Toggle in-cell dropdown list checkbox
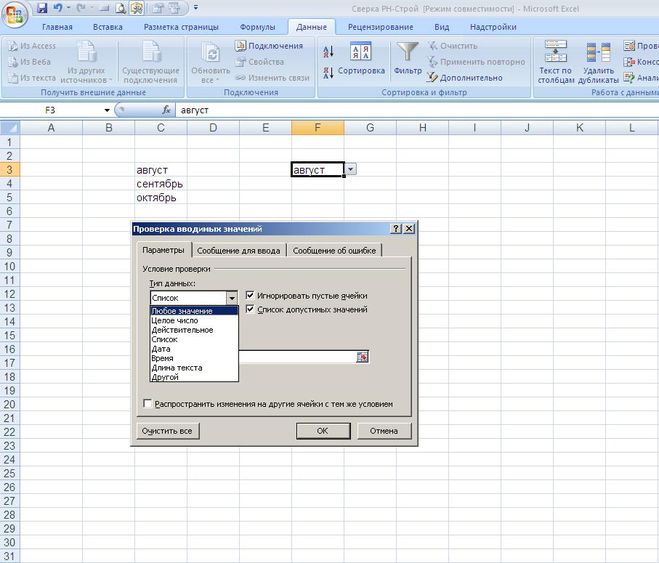 click(250, 309)
